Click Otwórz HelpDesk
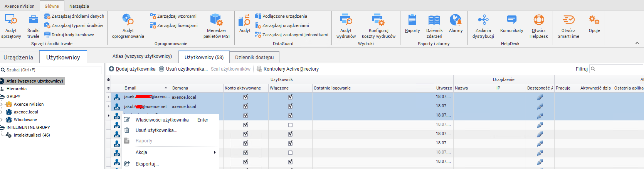 pos(539,26)
